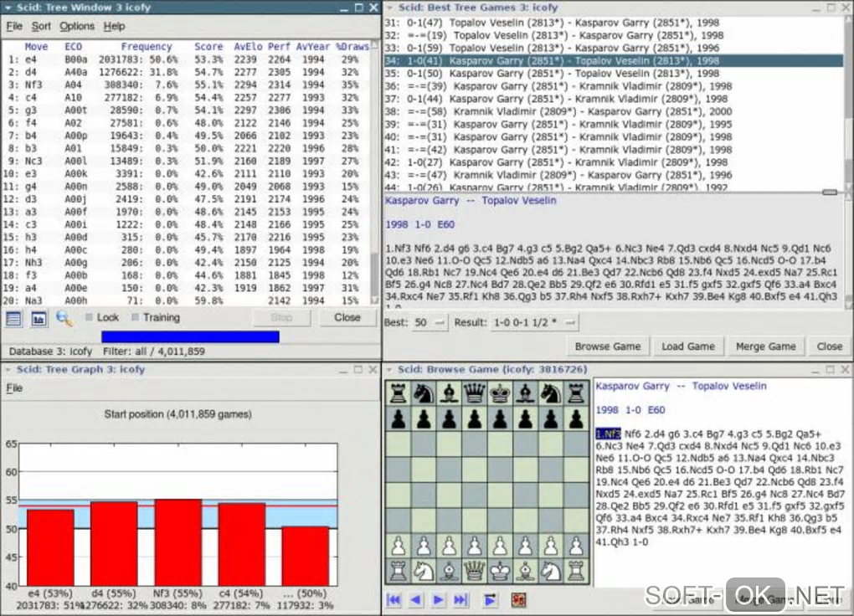Click the Stop button in Tree Window
854x616 pixels.
pyautogui.click(x=281, y=317)
